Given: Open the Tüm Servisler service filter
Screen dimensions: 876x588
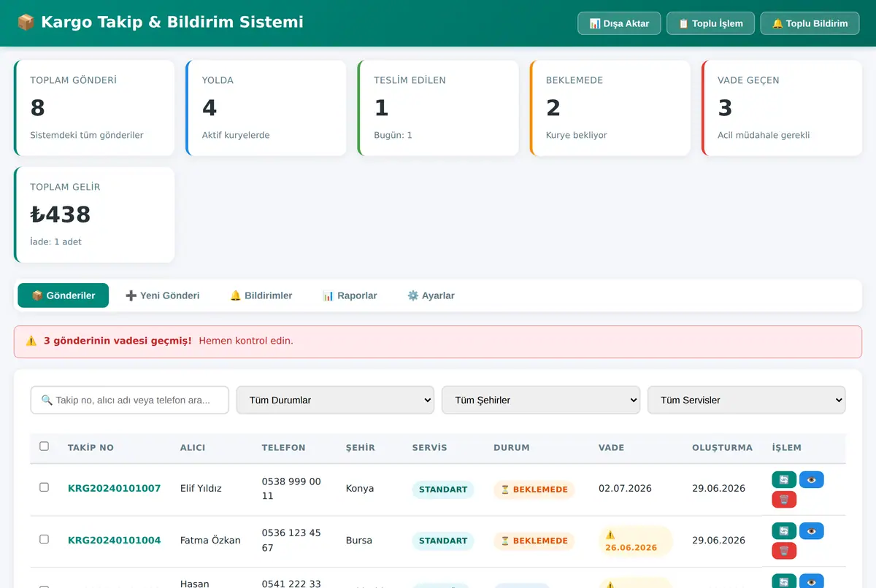Looking at the screenshot, I should point(747,400).
